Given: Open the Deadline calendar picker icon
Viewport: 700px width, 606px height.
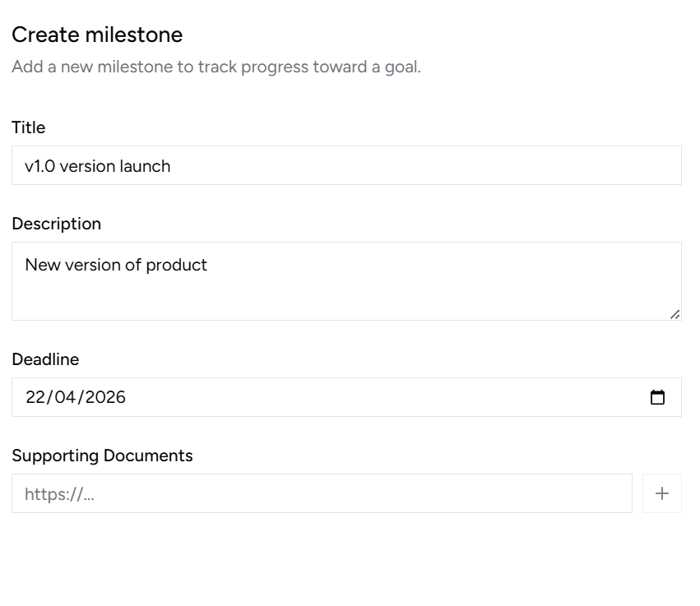Looking at the screenshot, I should click(x=657, y=397).
